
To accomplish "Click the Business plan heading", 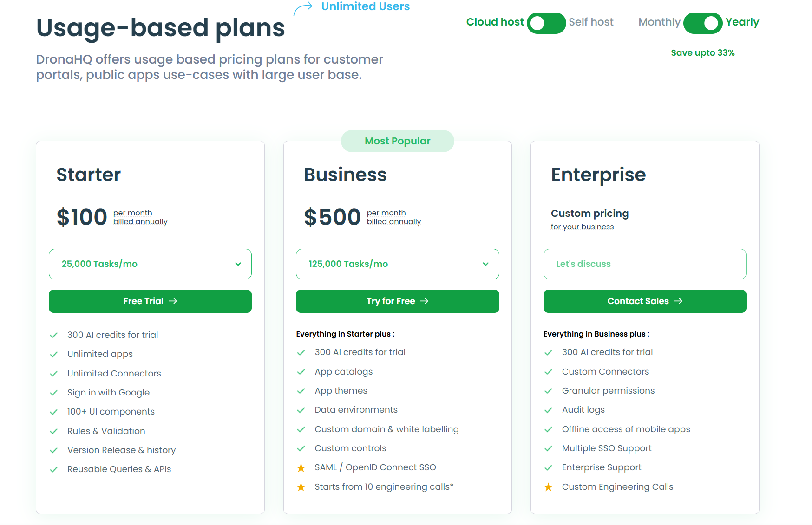I will coord(345,175).
